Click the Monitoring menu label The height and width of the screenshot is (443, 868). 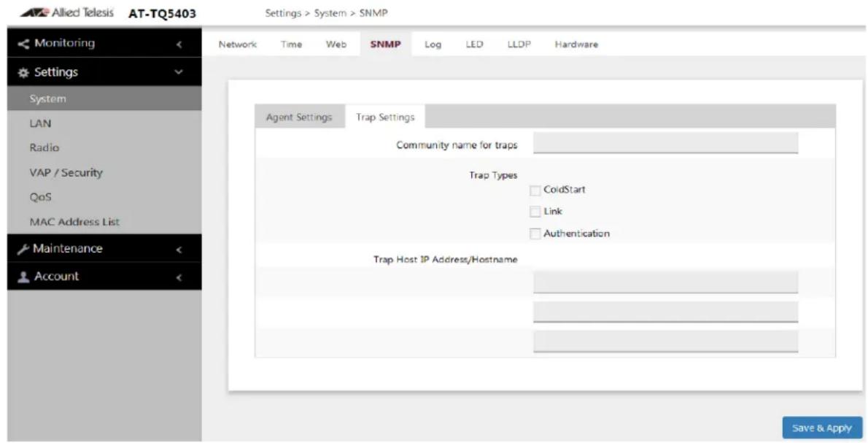click(64, 43)
